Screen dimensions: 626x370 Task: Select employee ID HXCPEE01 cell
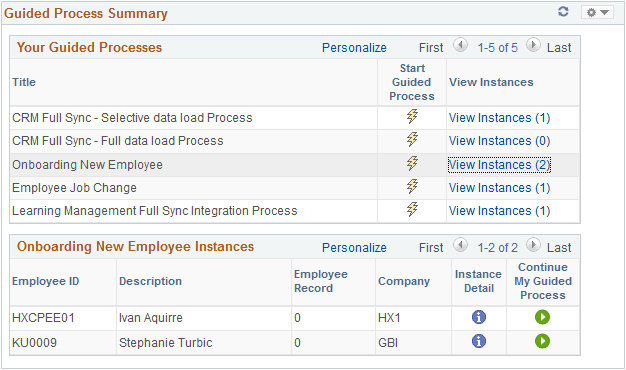click(x=43, y=318)
